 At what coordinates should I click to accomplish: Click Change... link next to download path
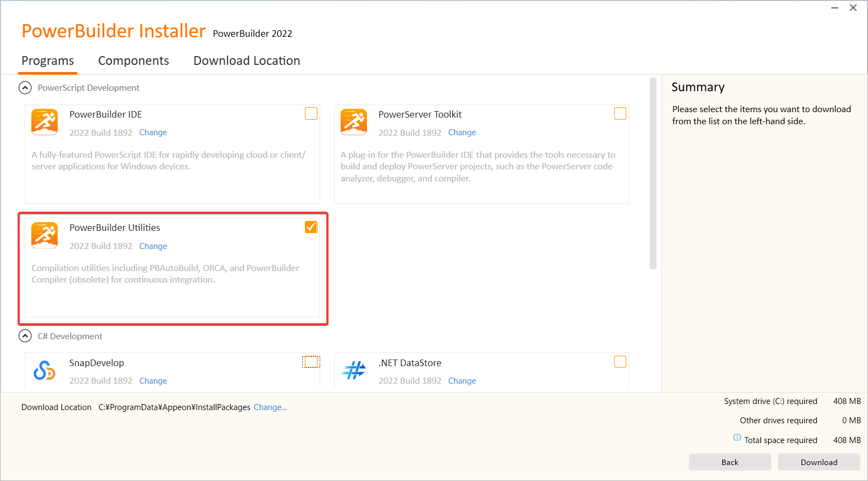[270, 407]
